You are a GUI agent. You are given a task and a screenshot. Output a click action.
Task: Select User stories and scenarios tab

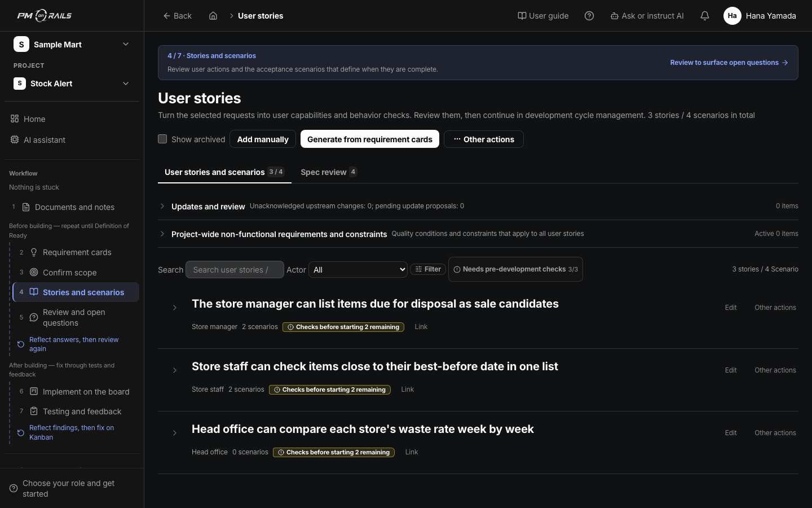pos(224,172)
